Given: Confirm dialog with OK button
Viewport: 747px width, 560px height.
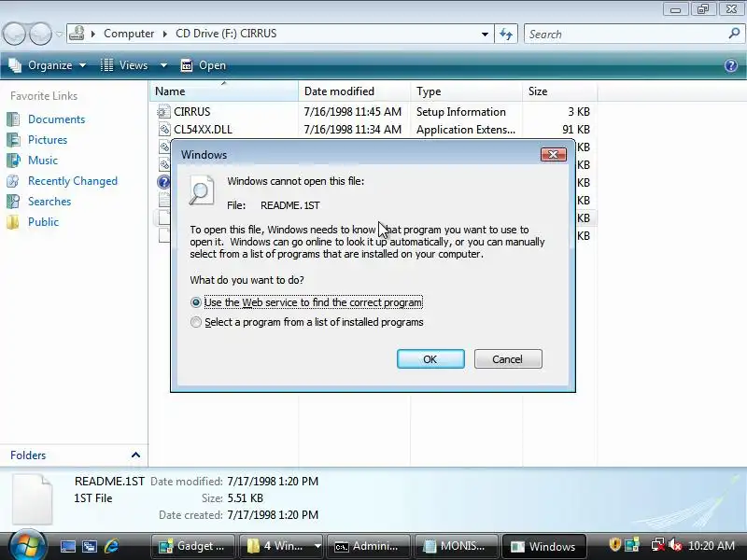Looking at the screenshot, I should (x=430, y=359).
